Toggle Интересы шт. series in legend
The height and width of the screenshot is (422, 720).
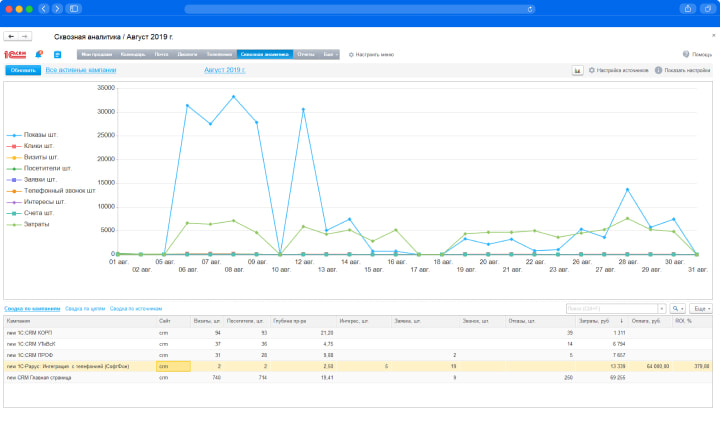coord(36,202)
